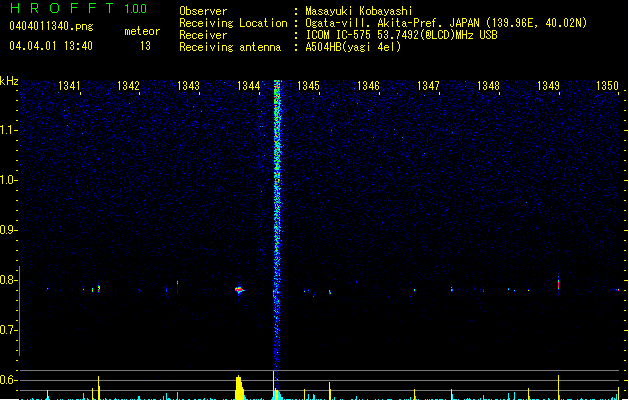Click the 0.6 kHz frequency tick label

pos(8,380)
